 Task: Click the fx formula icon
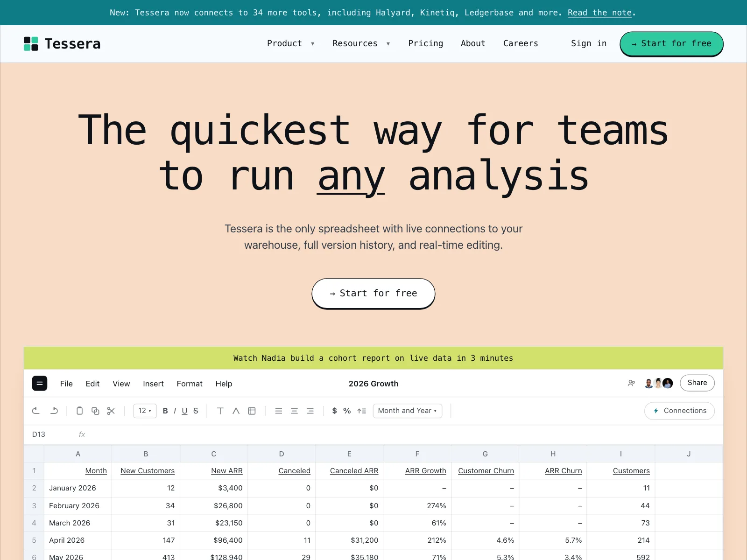pyautogui.click(x=82, y=434)
